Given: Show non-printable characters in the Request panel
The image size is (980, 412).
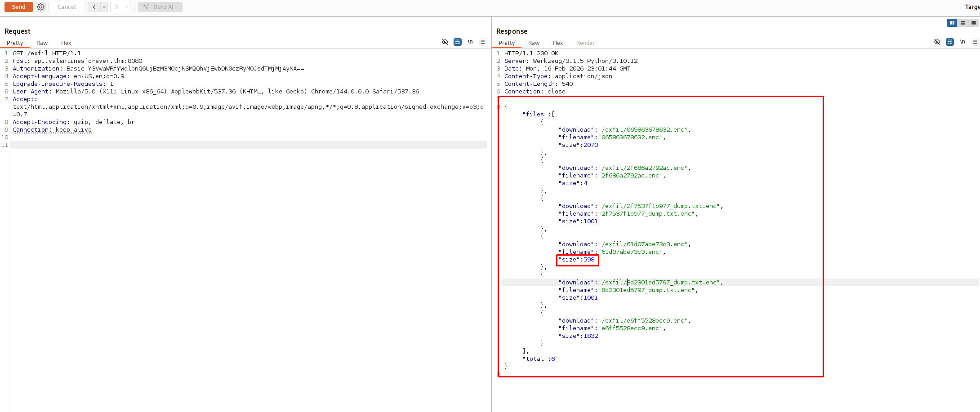Looking at the screenshot, I should tap(445, 42).
